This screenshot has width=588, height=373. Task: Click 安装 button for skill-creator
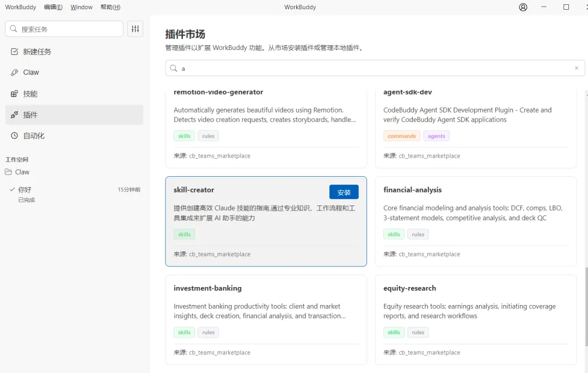[344, 192]
